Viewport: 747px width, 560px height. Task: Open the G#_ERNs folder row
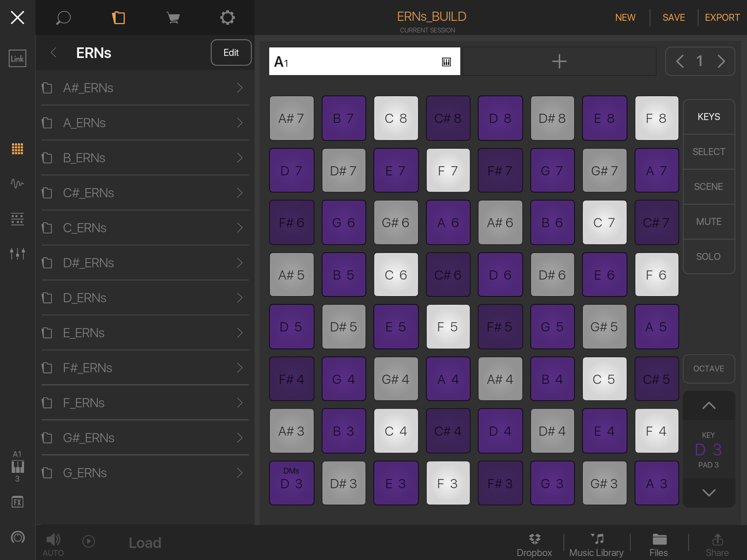145,437
